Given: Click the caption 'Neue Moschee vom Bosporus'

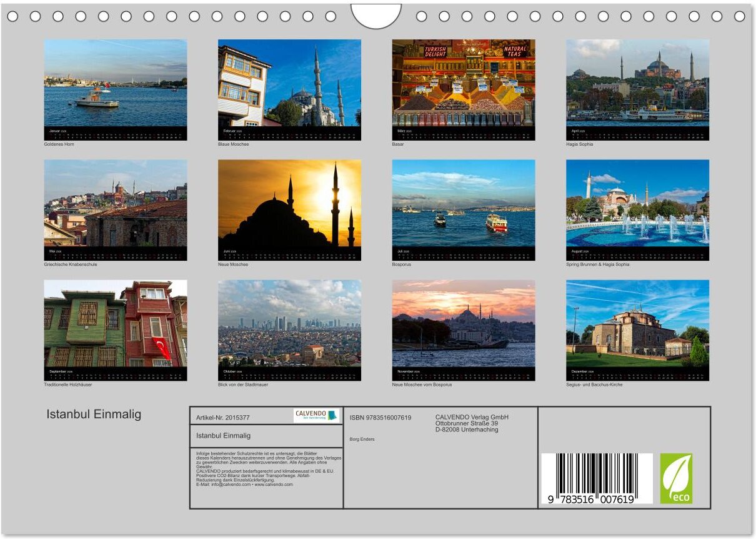Looking at the screenshot, I should [x=422, y=385].
